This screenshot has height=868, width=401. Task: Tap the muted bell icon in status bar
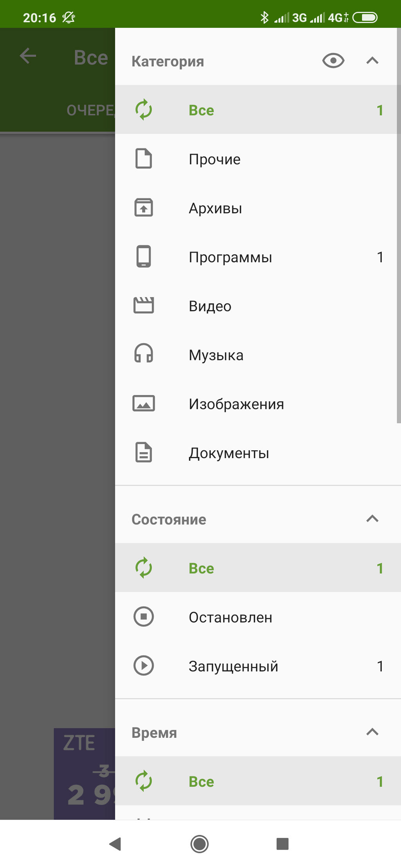tap(69, 17)
